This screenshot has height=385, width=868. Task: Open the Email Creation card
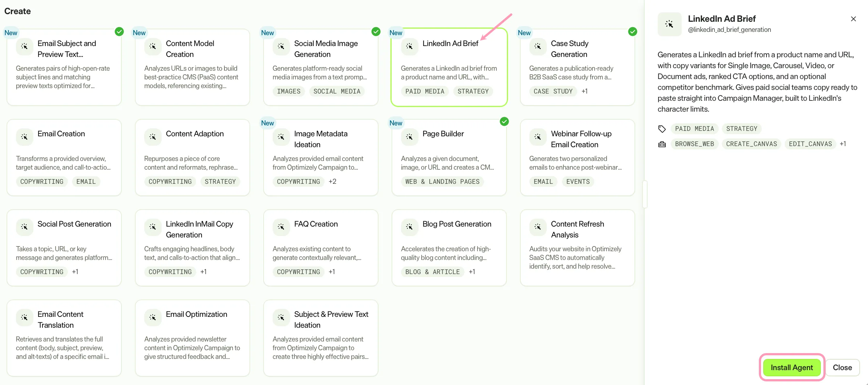(x=64, y=158)
